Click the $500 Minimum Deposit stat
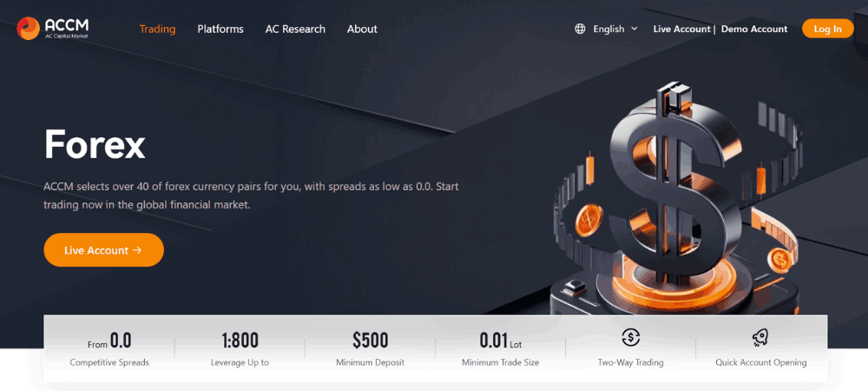Viewport: 868px width, 391px height. click(x=370, y=348)
